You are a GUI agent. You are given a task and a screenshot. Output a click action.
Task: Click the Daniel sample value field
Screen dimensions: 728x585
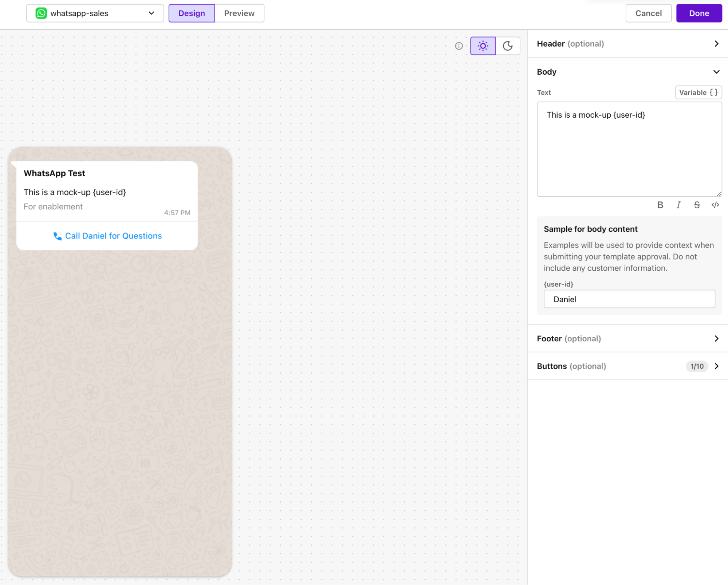tap(629, 299)
